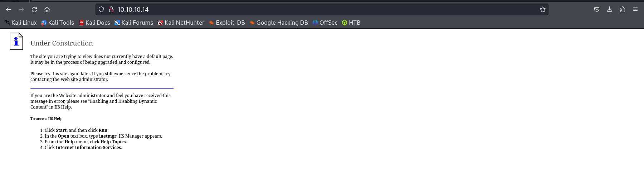Open the extensions puzzle icon
This screenshot has height=196, width=644.
[x=623, y=10]
